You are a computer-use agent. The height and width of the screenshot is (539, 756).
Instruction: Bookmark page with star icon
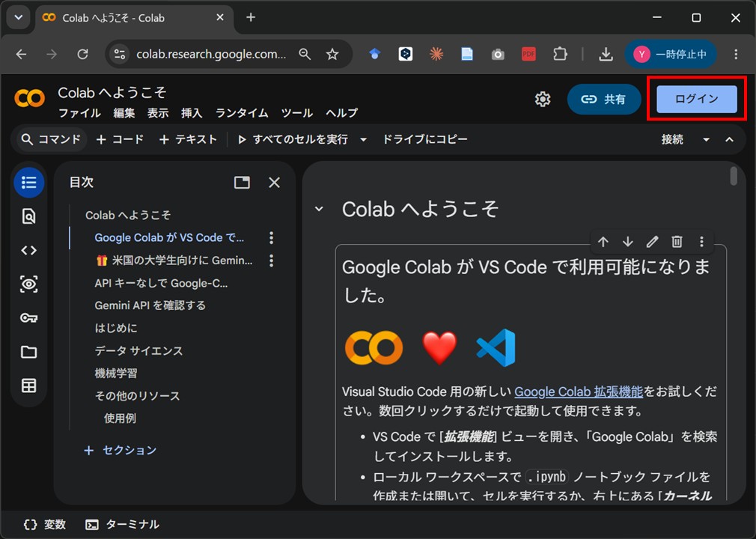[x=332, y=54]
